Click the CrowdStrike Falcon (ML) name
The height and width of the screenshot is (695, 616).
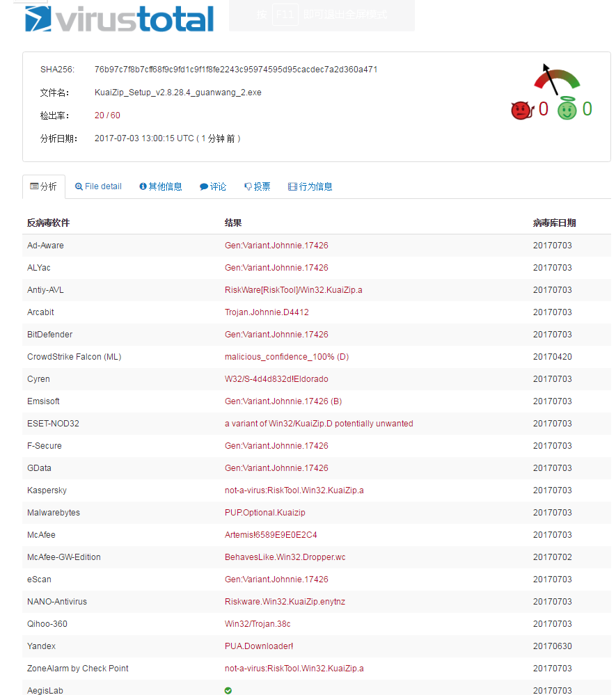[x=74, y=357]
